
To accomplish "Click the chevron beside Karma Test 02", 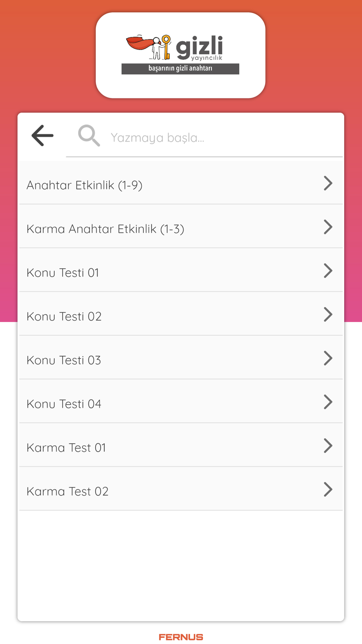I will (328, 490).
